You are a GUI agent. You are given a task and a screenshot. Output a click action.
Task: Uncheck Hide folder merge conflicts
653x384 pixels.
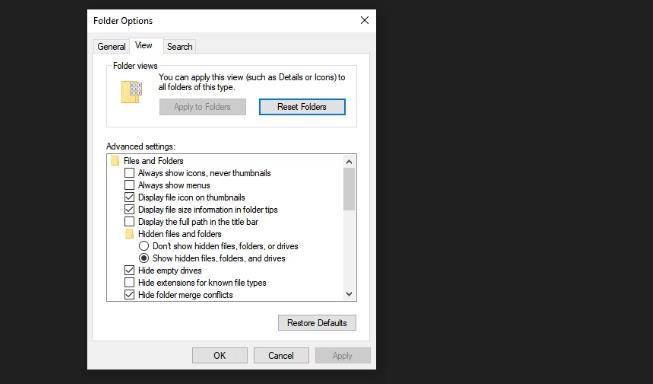[130, 295]
